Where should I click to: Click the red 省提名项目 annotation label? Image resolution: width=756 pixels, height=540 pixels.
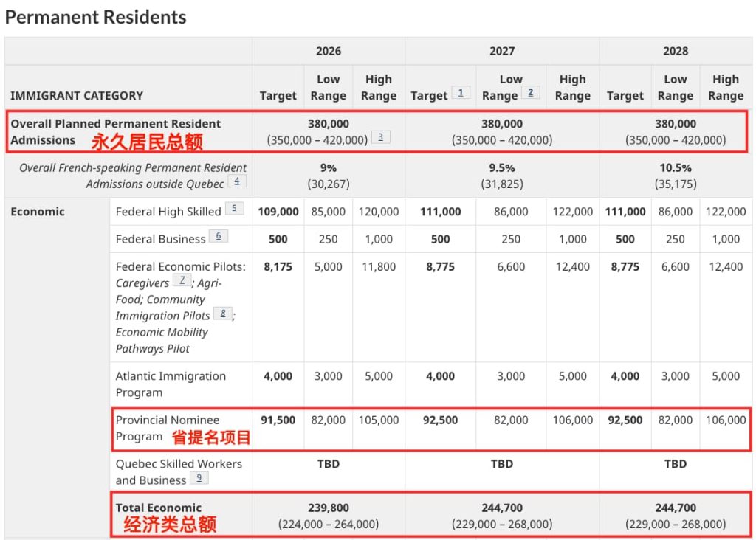click(211, 437)
